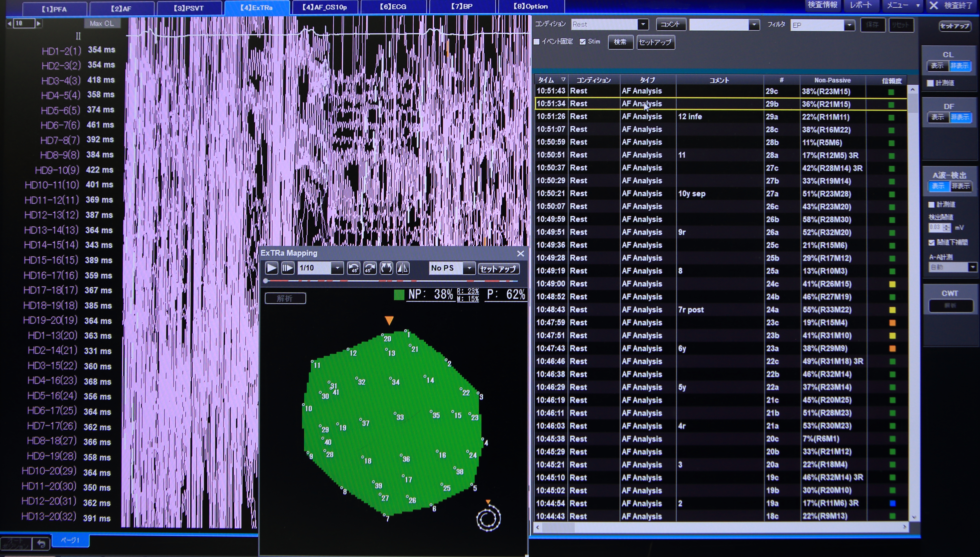Screen dimensions: 980x557
Task: Toggle the Stim checkbox
Action: point(583,42)
